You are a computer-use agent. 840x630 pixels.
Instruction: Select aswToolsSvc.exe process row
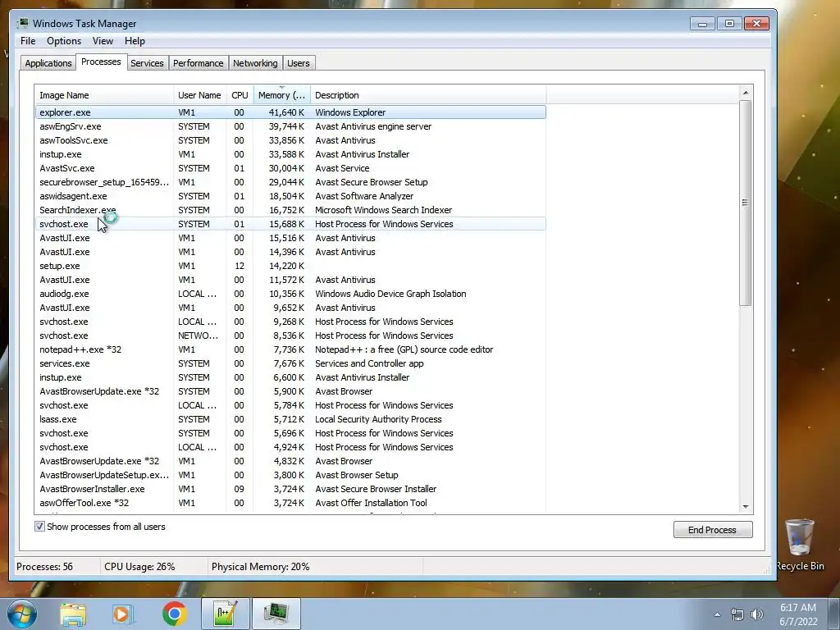(290, 140)
